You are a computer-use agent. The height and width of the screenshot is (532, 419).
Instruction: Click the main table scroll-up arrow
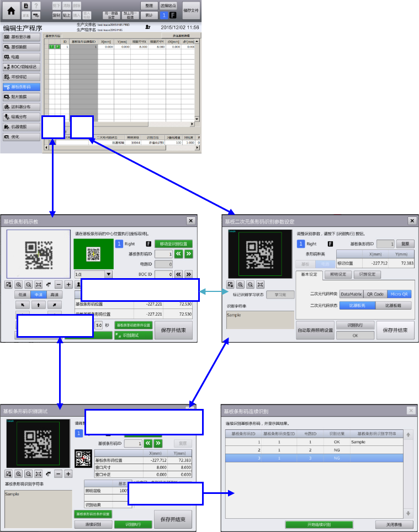click(x=197, y=41)
